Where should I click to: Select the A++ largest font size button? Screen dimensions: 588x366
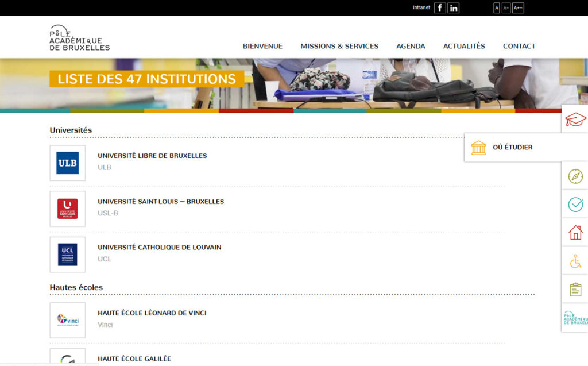[x=518, y=8]
